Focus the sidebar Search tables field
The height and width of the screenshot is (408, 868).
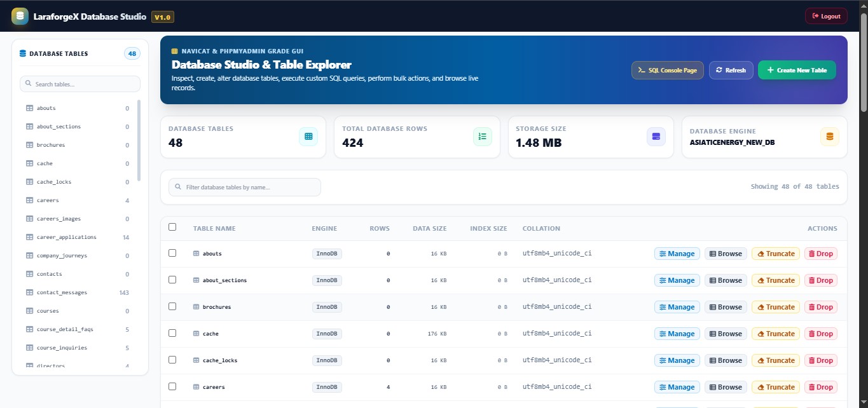point(80,84)
